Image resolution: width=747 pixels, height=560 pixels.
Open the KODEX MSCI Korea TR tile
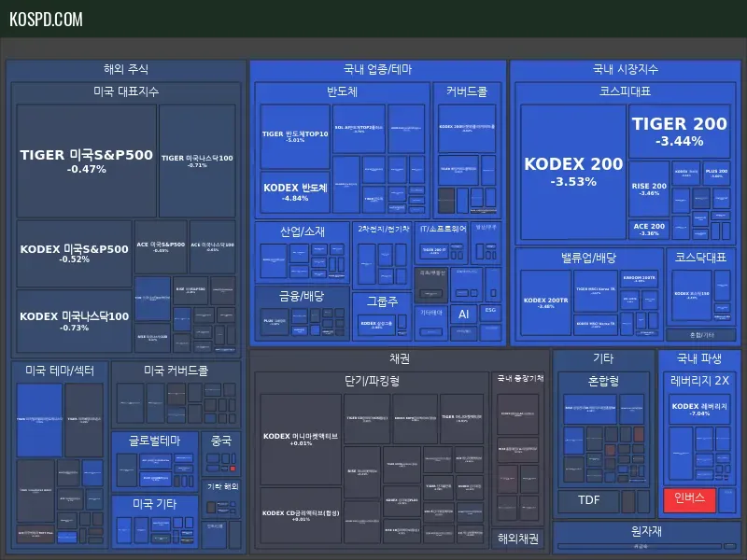[x=596, y=324]
